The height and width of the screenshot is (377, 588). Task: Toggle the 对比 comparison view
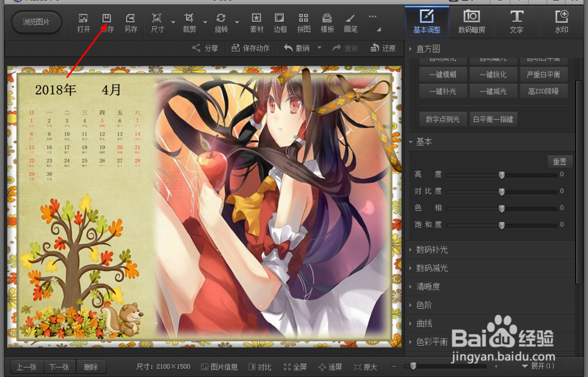point(260,367)
